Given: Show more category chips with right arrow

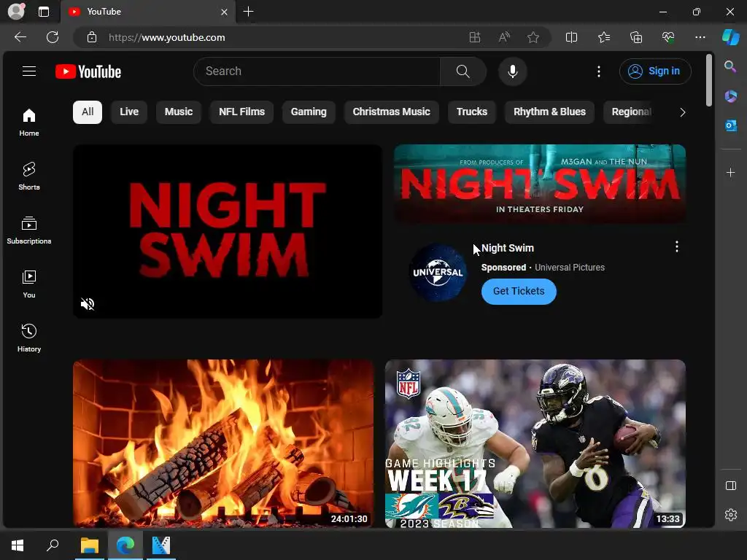Looking at the screenshot, I should [x=682, y=112].
